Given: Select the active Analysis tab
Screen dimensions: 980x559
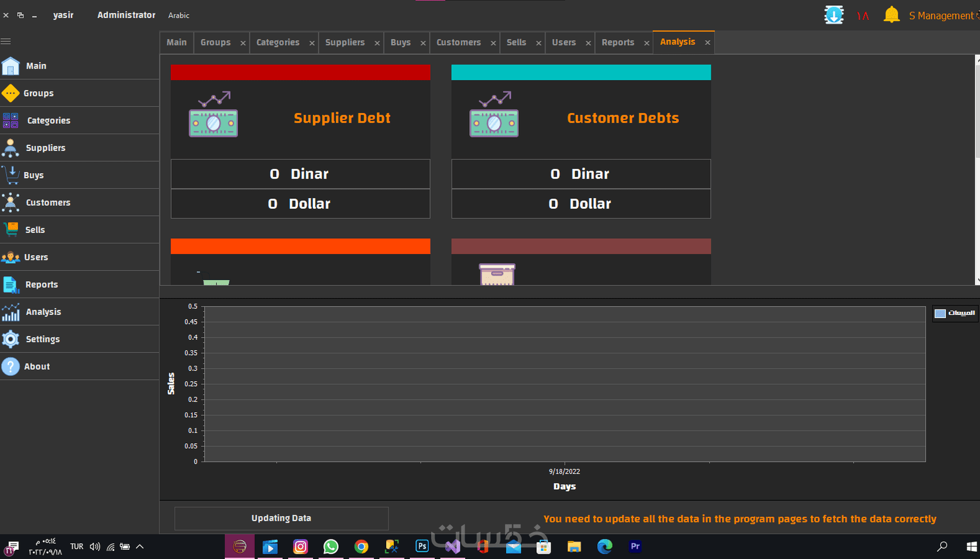Looking at the screenshot, I should pyautogui.click(x=677, y=41).
